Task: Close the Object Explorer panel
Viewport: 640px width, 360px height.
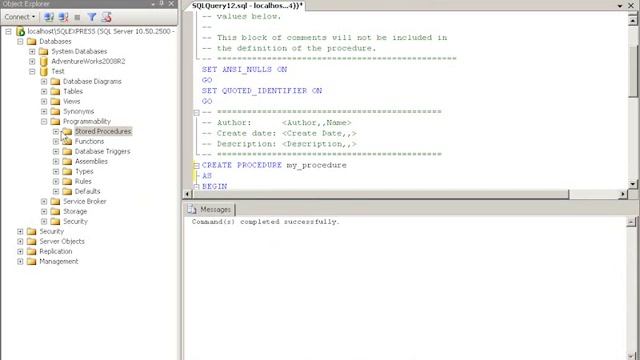Action: pos(171,4)
